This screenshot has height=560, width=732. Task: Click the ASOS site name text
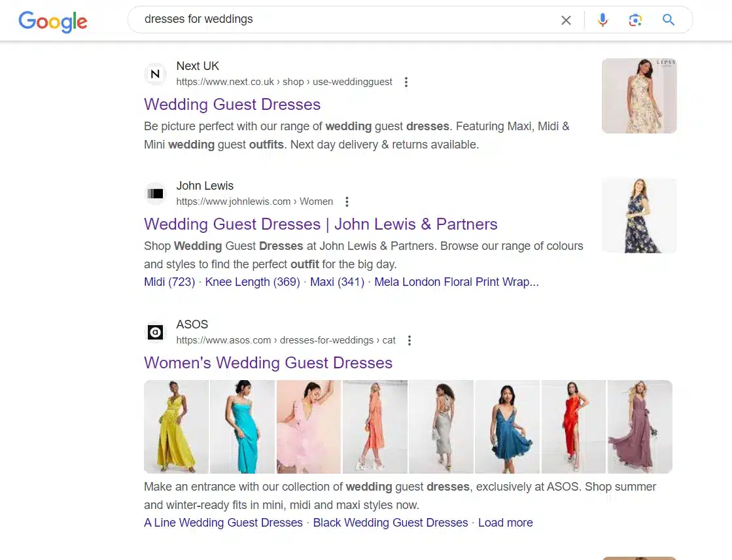[192, 324]
